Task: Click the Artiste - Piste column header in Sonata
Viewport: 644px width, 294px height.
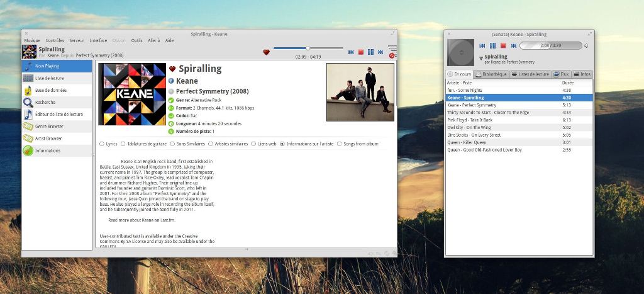Action: coord(502,82)
